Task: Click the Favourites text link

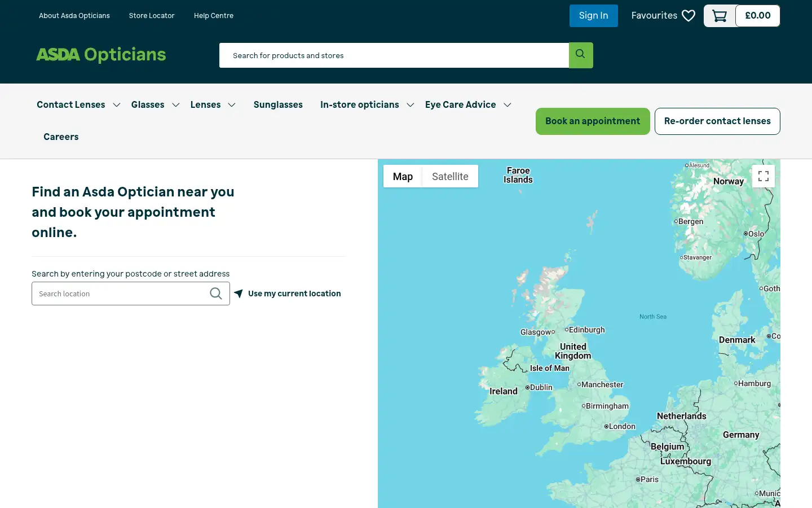Action: 654,16
